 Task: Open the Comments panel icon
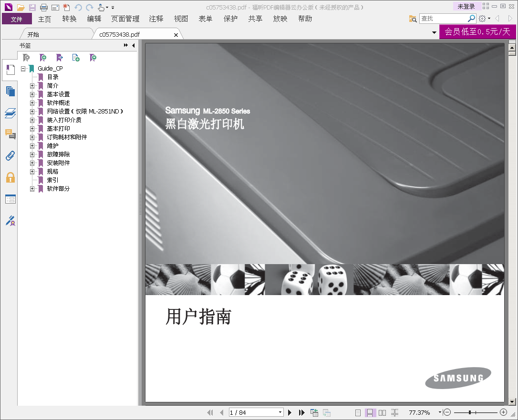point(10,134)
